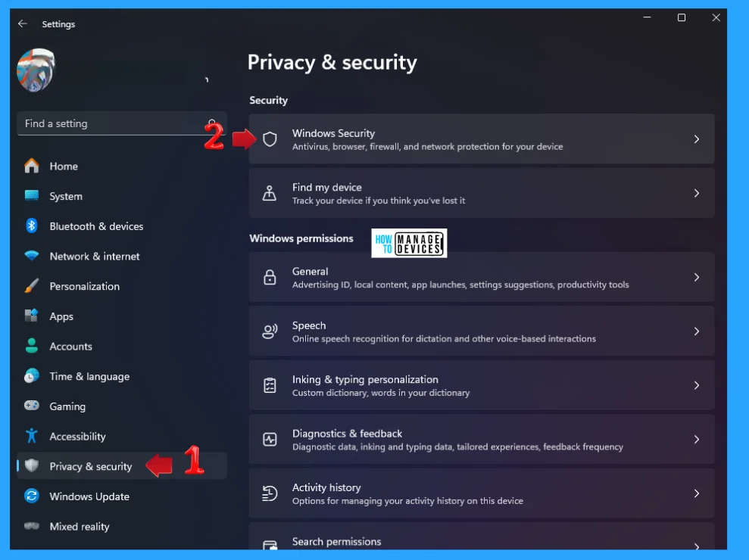
Task: Click chevron on Search permissions row
Action: [x=697, y=546]
